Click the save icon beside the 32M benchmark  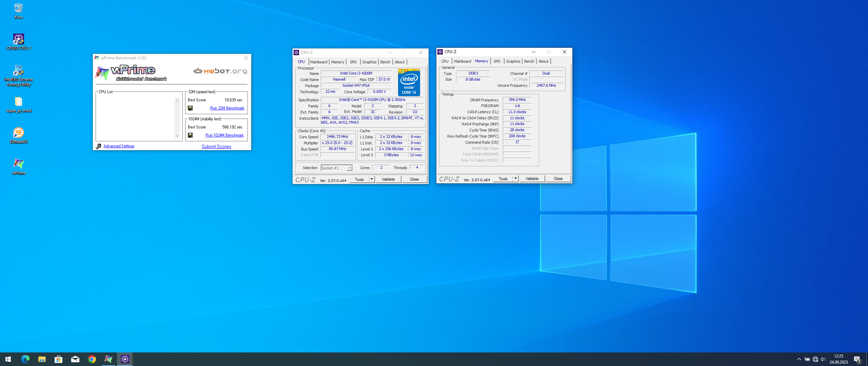(x=190, y=108)
